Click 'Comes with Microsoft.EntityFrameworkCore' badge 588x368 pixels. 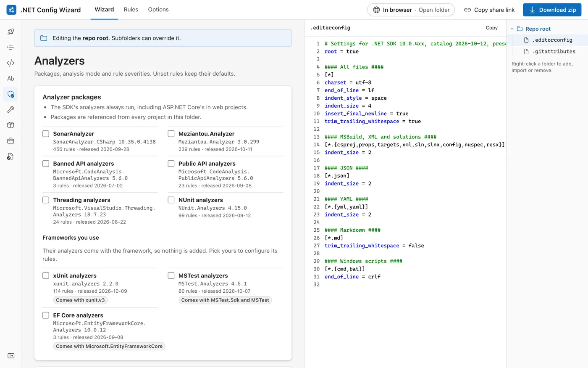click(x=109, y=346)
